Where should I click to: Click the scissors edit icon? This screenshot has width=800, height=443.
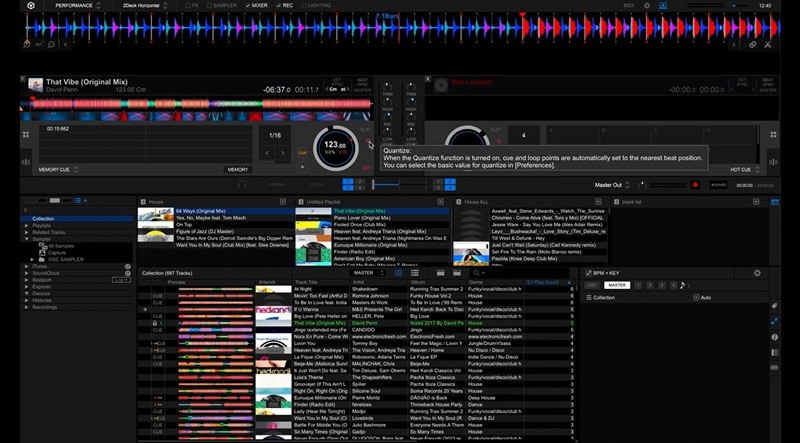(767, 44)
